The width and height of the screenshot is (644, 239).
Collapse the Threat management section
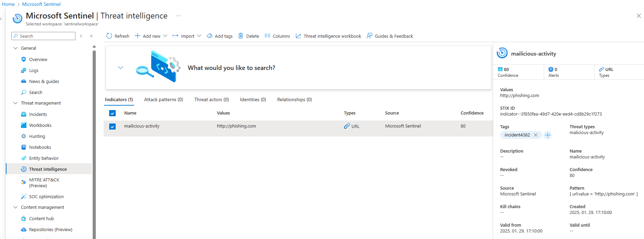(x=15, y=103)
